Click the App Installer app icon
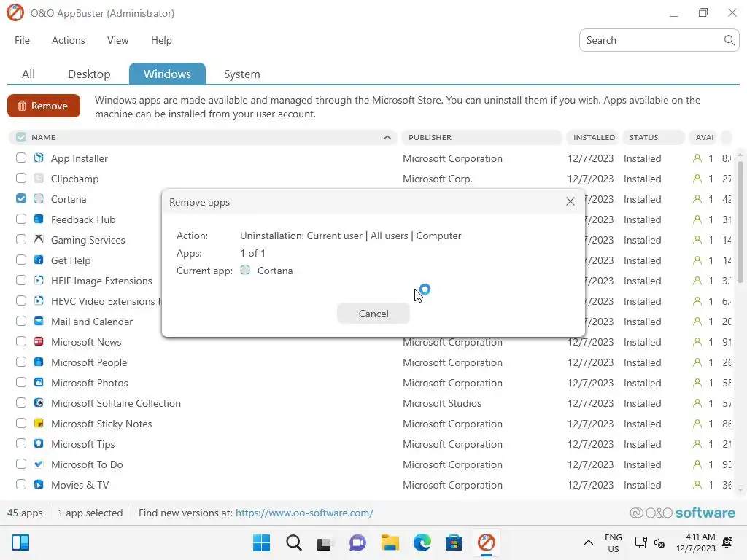747x560 pixels. pyautogui.click(x=39, y=157)
